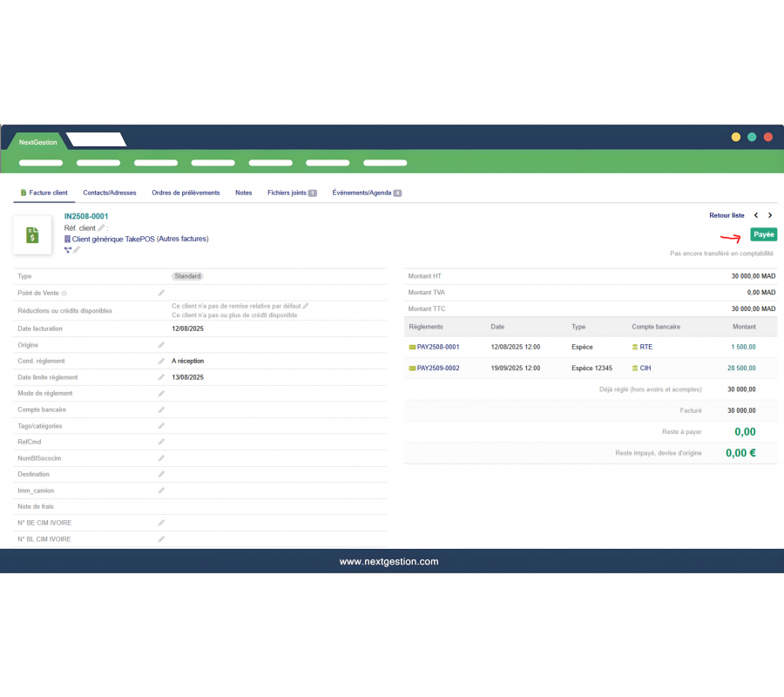
Task: Edit the Réf. client pencil icon
Action: click(101, 228)
